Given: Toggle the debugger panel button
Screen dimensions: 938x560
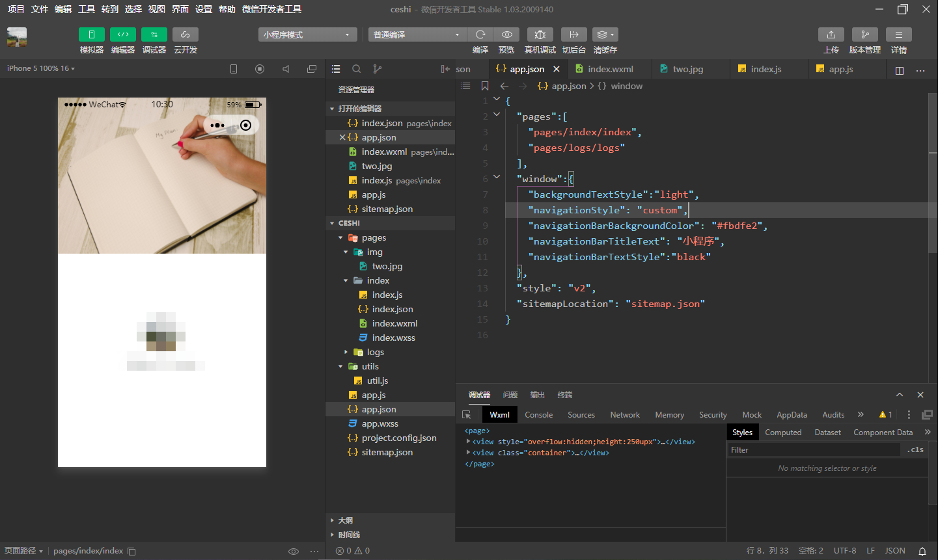Looking at the screenshot, I should [154, 34].
